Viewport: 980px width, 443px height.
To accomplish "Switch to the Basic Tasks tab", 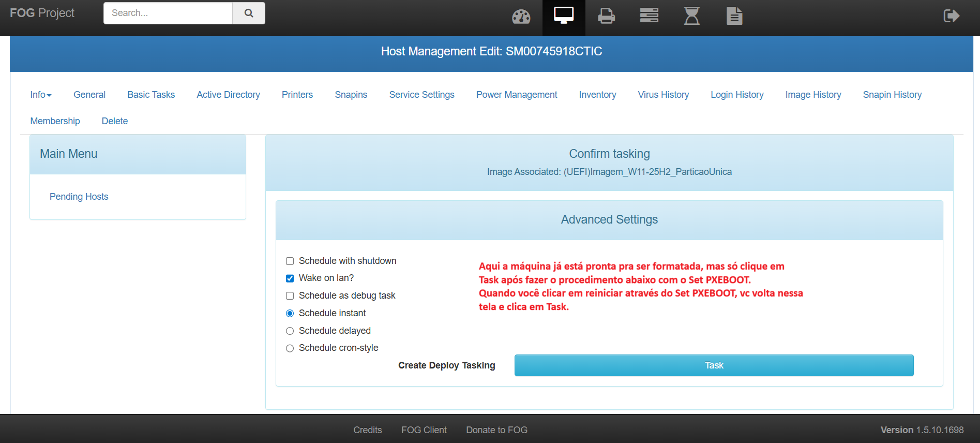I will click(151, 95).
